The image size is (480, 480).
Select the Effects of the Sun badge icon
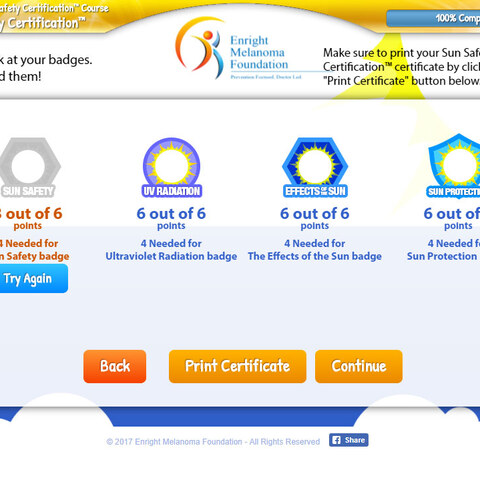(x=315, y=167)
